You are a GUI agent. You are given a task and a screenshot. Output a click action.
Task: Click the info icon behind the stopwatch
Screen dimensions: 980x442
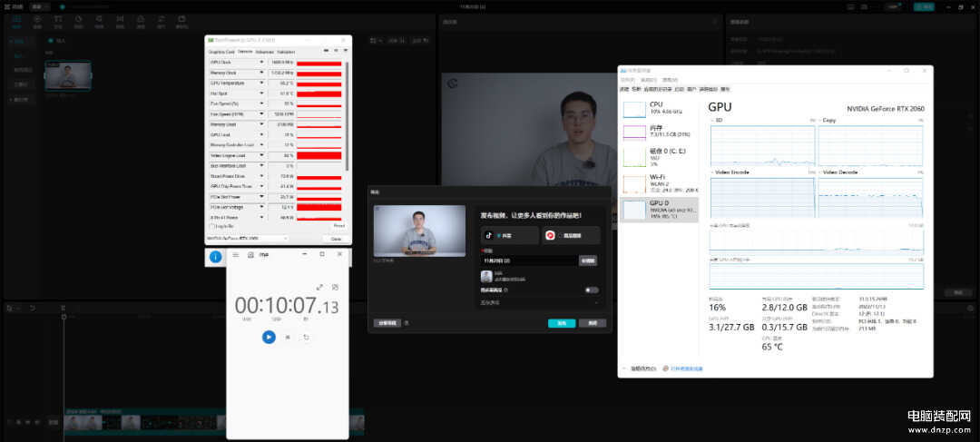216,257
